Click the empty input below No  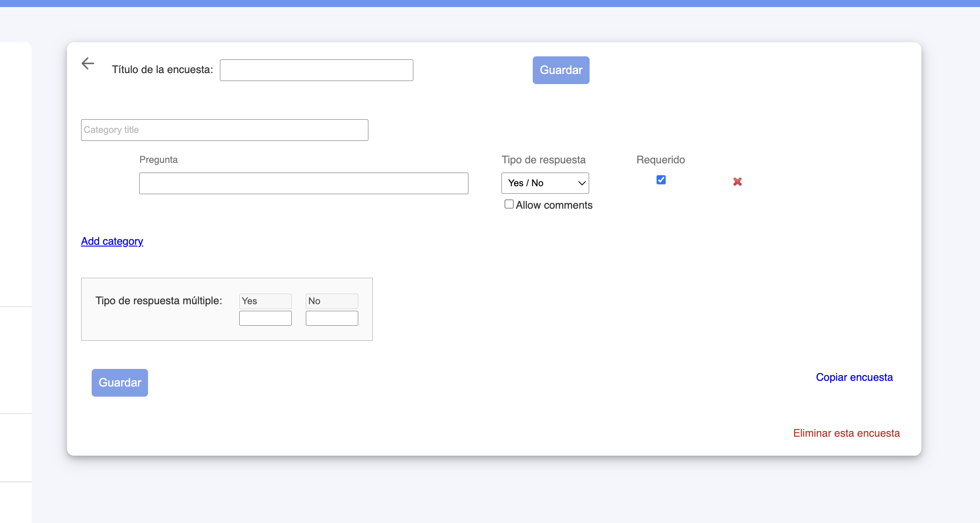[331, 318]
